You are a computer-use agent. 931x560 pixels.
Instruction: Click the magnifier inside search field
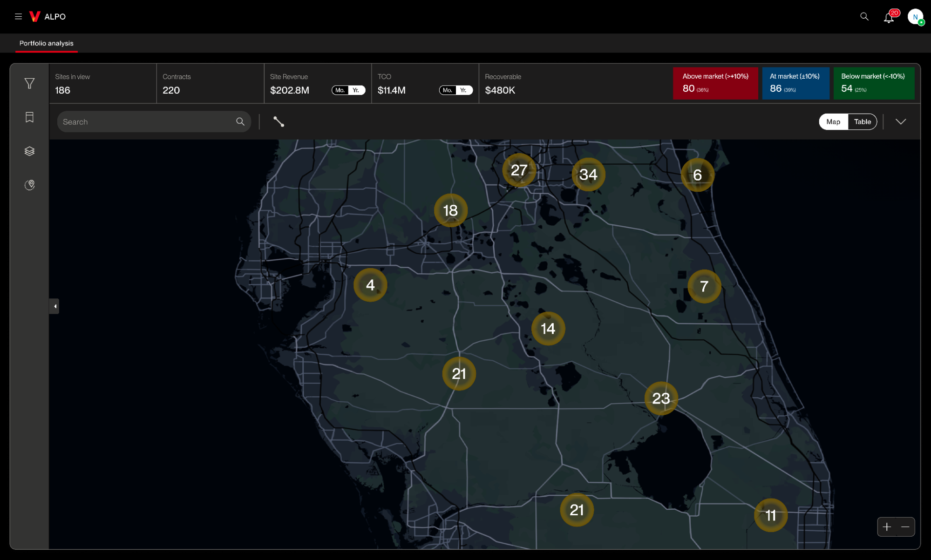[240, 121]
